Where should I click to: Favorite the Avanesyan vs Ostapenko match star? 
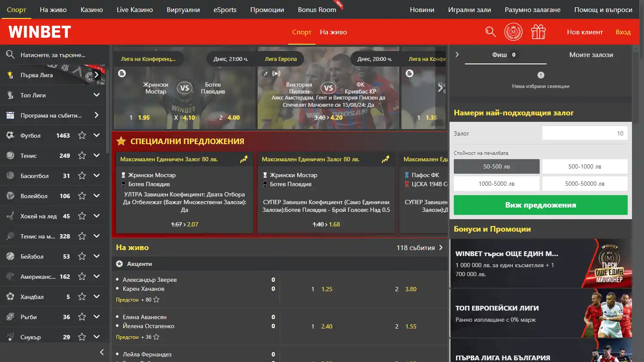[x=156, y=337]
